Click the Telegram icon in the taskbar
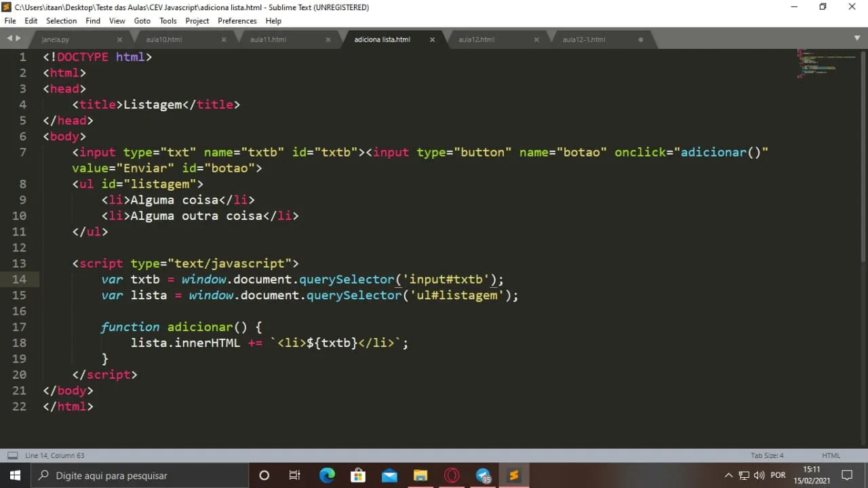Screen dimensions: 868x488 483,475
